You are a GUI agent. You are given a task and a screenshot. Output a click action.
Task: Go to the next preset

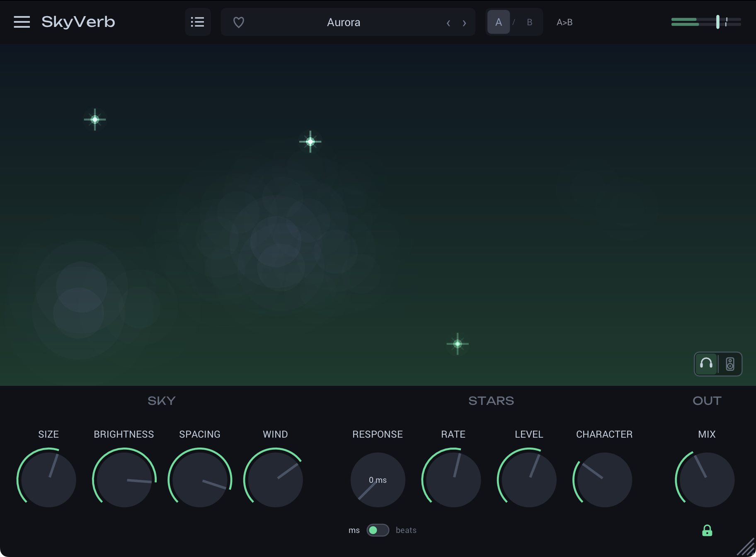click(464, 23)
